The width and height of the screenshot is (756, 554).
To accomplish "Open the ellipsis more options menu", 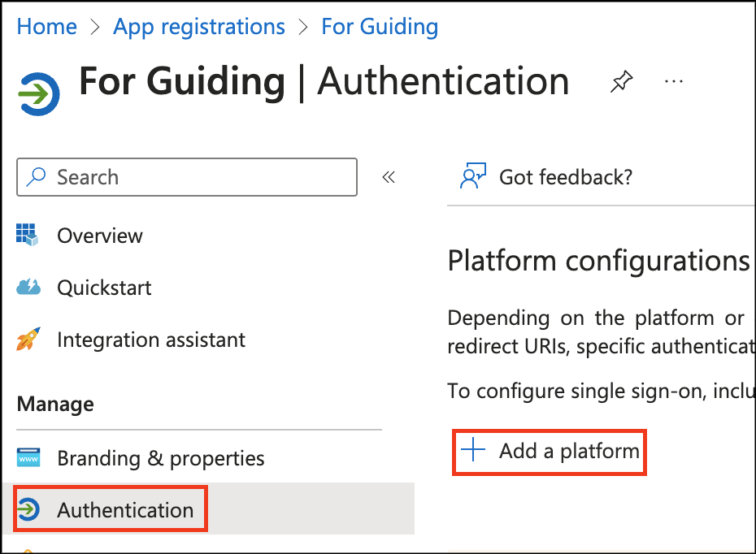I will tap(673, 81).
